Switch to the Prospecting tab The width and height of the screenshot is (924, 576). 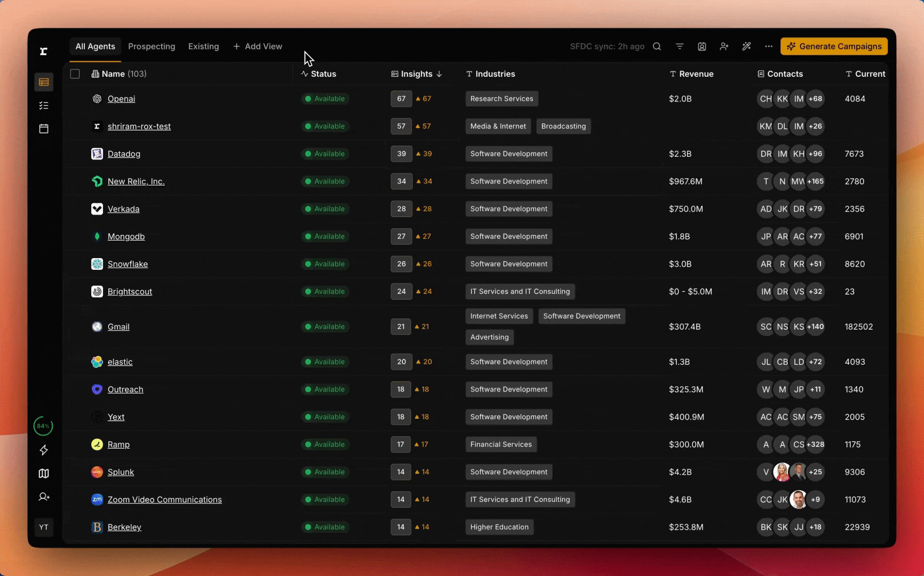(152, 46)
